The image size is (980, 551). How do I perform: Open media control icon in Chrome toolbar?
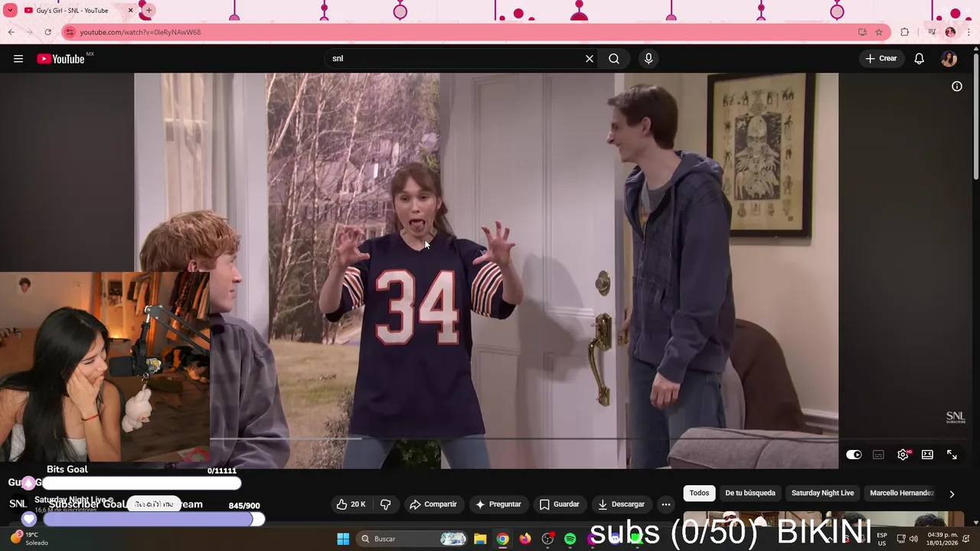tap(932, 32)
